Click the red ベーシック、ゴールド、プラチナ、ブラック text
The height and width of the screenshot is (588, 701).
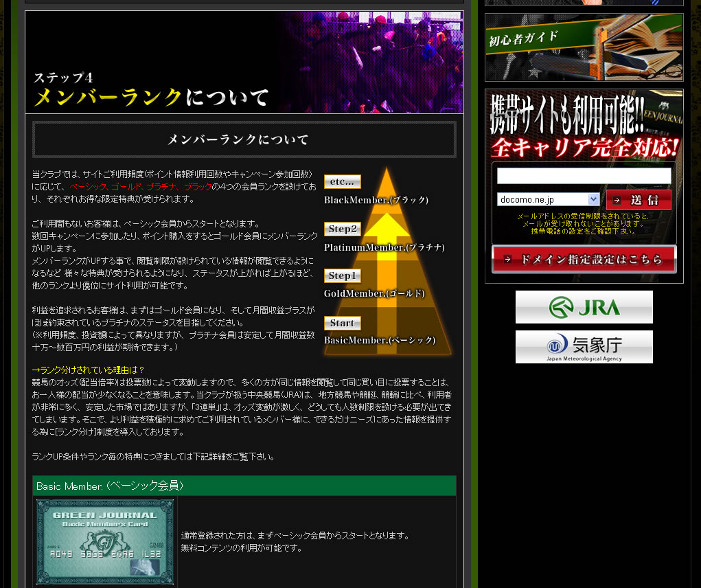[140, 186]
